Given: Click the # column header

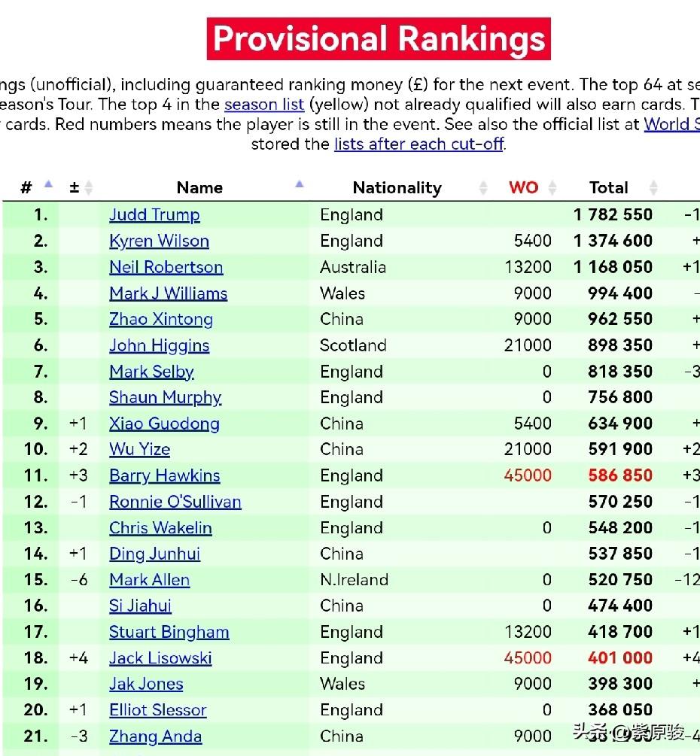Looking at the screenshot, I should coord(26,187).
